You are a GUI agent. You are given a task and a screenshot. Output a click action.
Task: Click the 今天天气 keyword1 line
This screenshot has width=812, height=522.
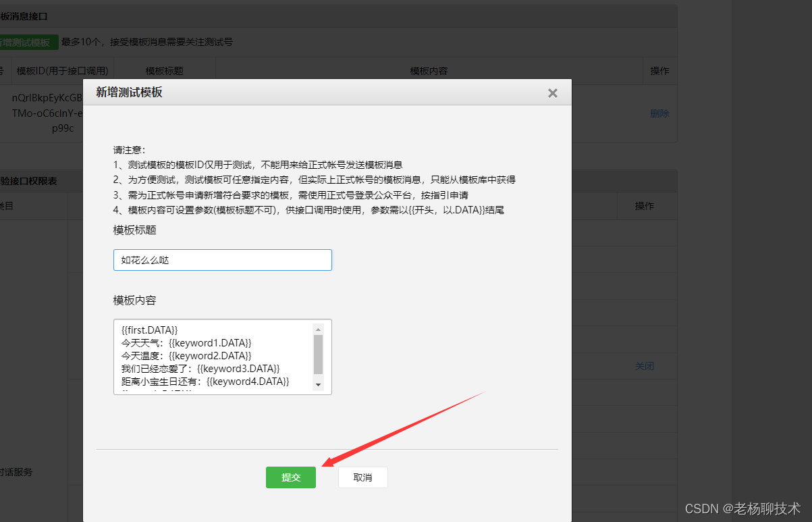pyautogui.click(x=186, y=342)
